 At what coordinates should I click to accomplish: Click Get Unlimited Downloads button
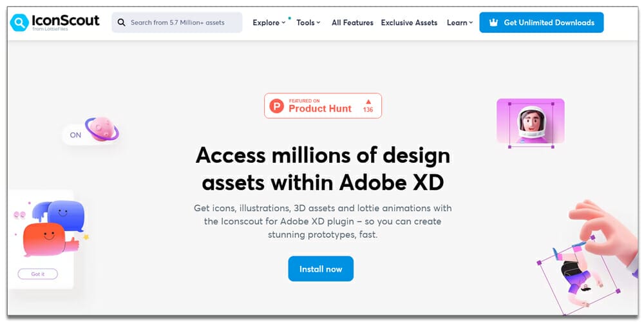542,23
